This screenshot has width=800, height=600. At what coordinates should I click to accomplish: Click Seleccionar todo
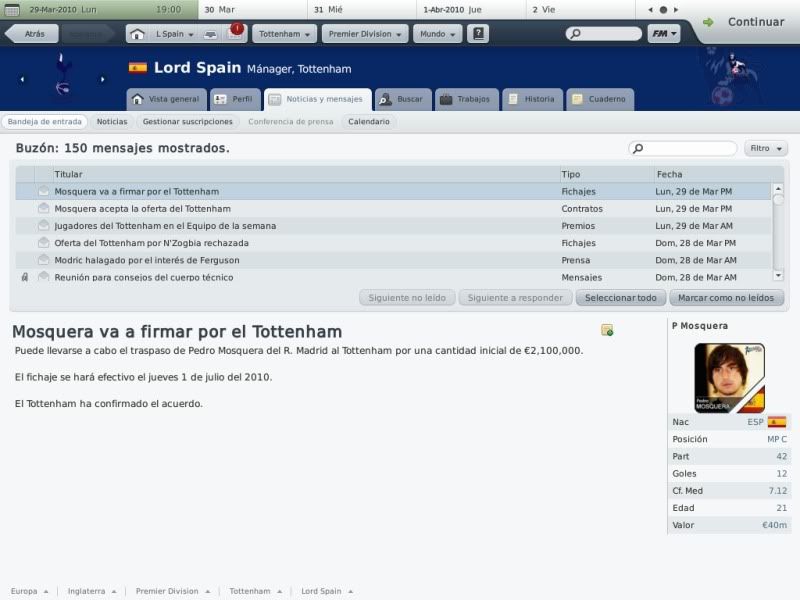pyautogui.click(x=620, y=298)
